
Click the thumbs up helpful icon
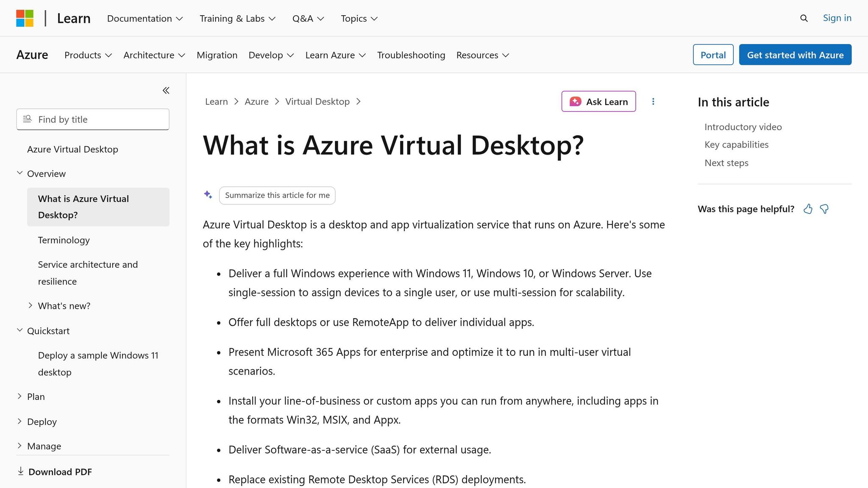point(808,209)
